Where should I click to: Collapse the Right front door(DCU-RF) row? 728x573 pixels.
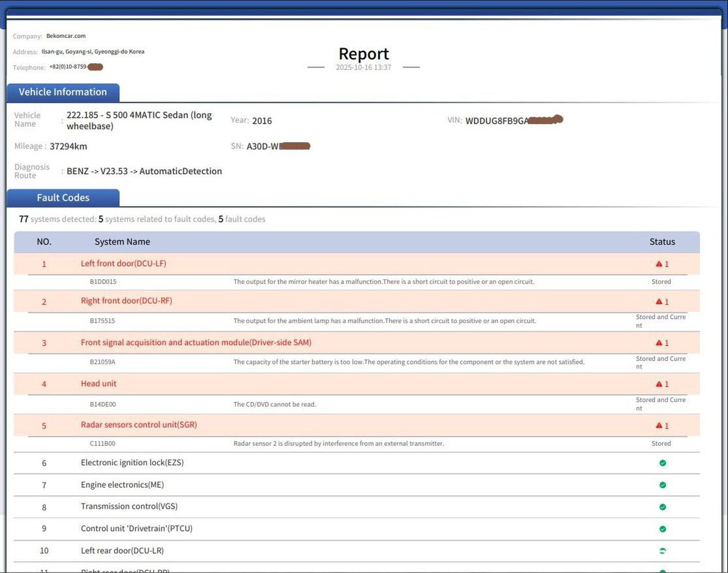coord(126,301)
